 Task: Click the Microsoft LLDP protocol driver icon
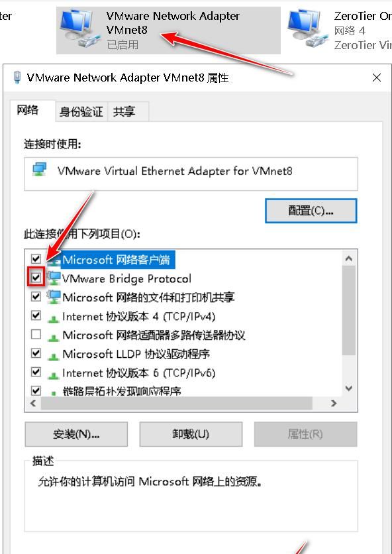click(x=54, y=356)
